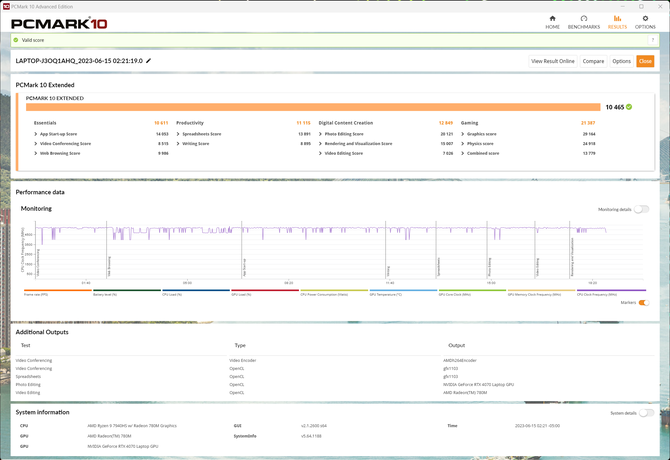This screenshot has height=460, width=670.
Task: Disable the Markers toggle
Action: coord(644,303)
